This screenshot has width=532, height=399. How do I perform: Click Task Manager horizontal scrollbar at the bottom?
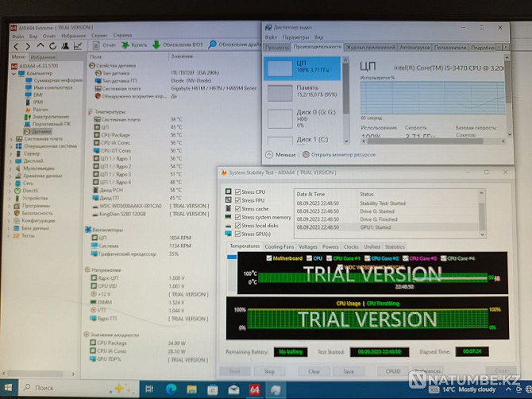(434, 141)
